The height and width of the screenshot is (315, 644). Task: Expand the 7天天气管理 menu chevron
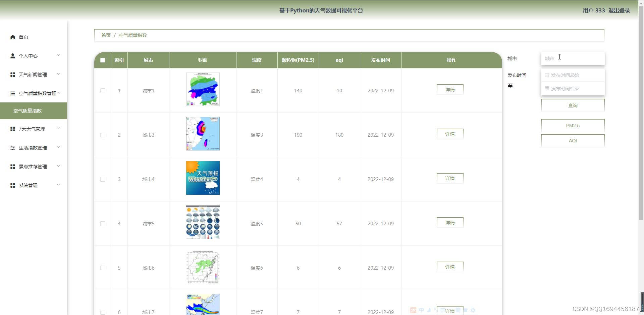click(58, 128)
